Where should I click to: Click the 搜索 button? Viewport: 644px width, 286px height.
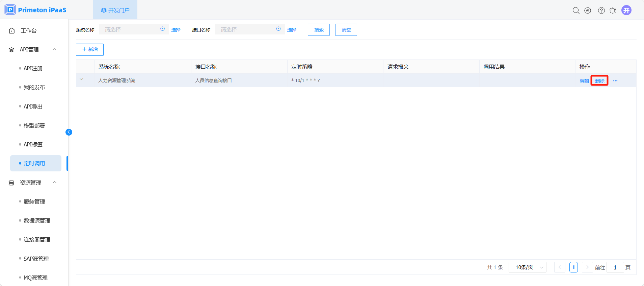pos(319,30)
